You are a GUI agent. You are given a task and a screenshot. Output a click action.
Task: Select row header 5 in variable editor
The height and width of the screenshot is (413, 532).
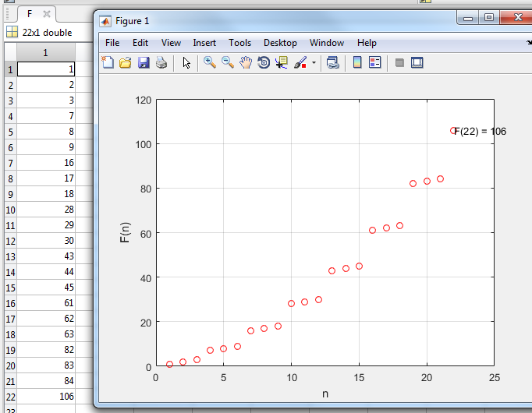tap(10, 132)
